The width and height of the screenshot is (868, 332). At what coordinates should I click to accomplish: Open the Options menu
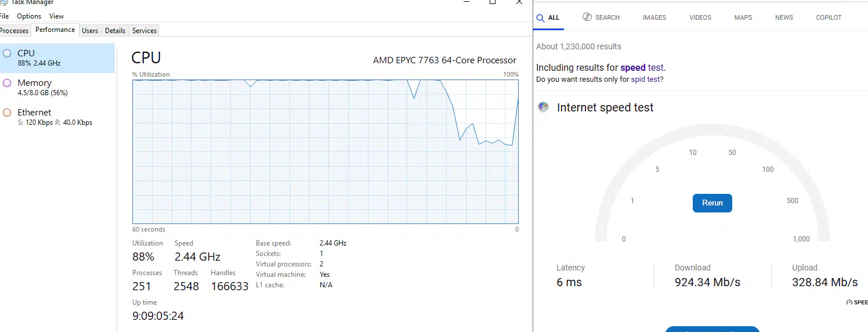tap(29, 16)
